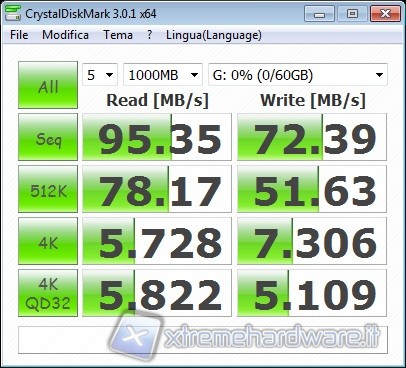Click the CrystalDiskMark app icon in title bar
This screenshot has height=368, width=406.
click(13, 13)
